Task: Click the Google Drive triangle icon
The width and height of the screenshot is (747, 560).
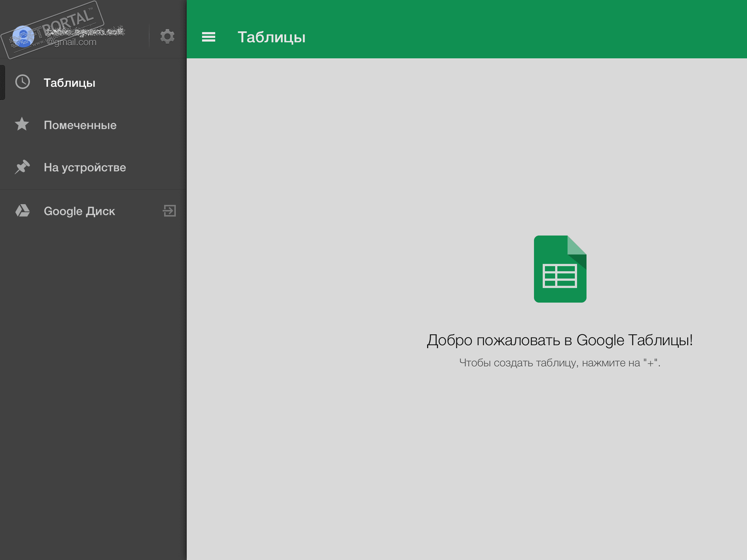Action: point(23,211)
